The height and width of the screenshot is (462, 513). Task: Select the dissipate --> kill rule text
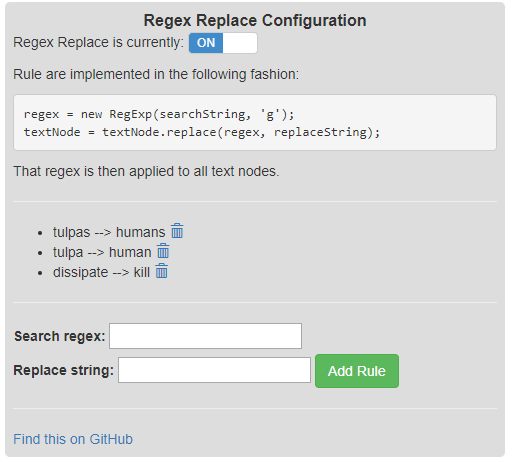[101, 272]
